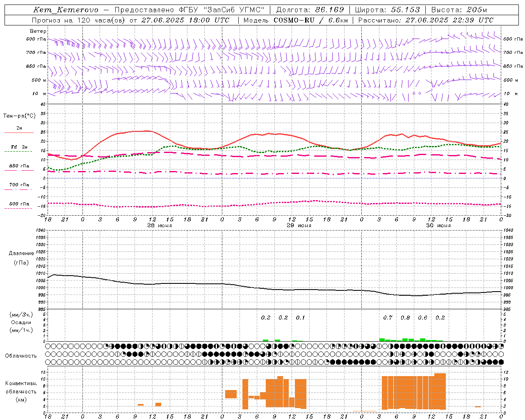Click the Осадки precipitation label
Viewport: 525px width, 420px height.
tap(21, 322)
